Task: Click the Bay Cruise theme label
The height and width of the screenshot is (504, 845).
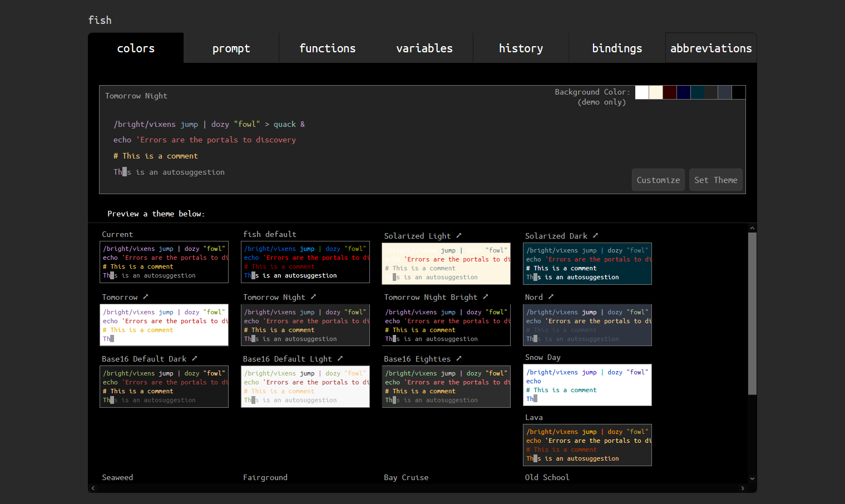Action: pos(406,477)
